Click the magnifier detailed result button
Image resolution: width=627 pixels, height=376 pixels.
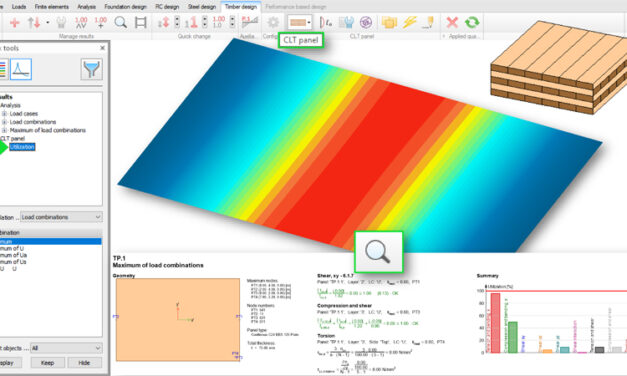[378, 252]
